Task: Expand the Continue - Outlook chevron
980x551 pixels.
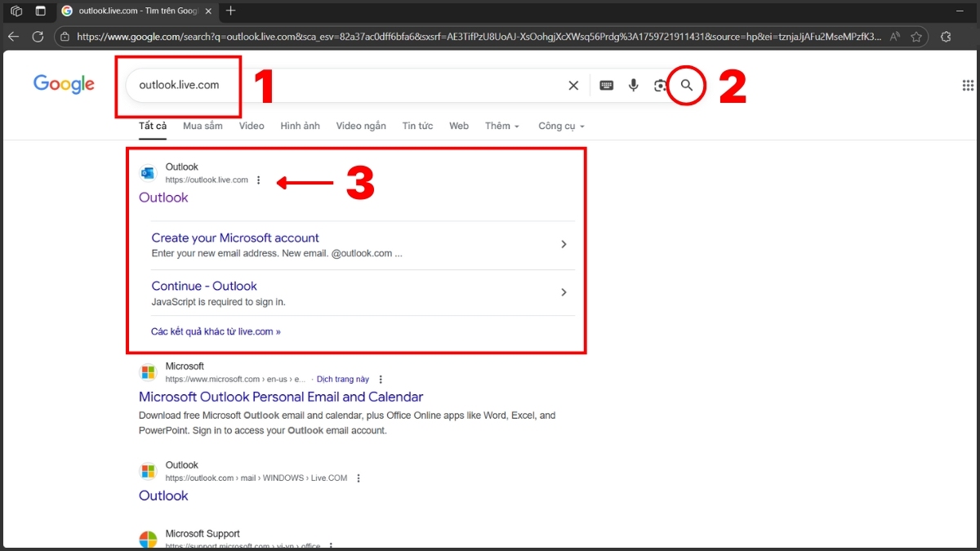Action: [x=563, y=292]
